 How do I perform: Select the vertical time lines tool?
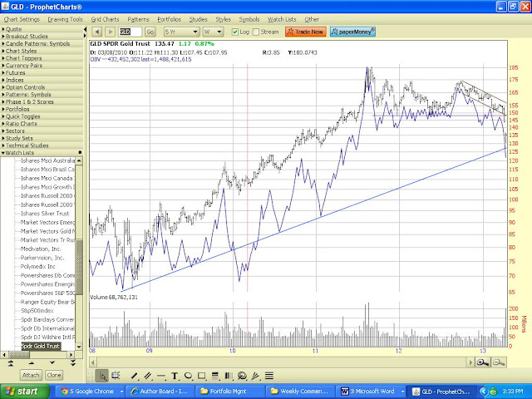click(229, 376)
